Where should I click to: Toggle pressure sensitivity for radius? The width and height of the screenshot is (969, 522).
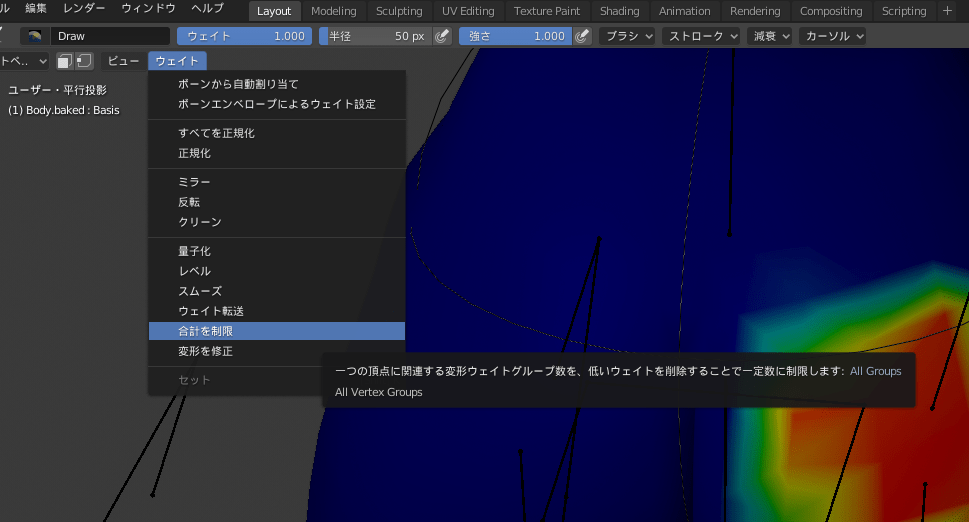(x=442, y=36)
